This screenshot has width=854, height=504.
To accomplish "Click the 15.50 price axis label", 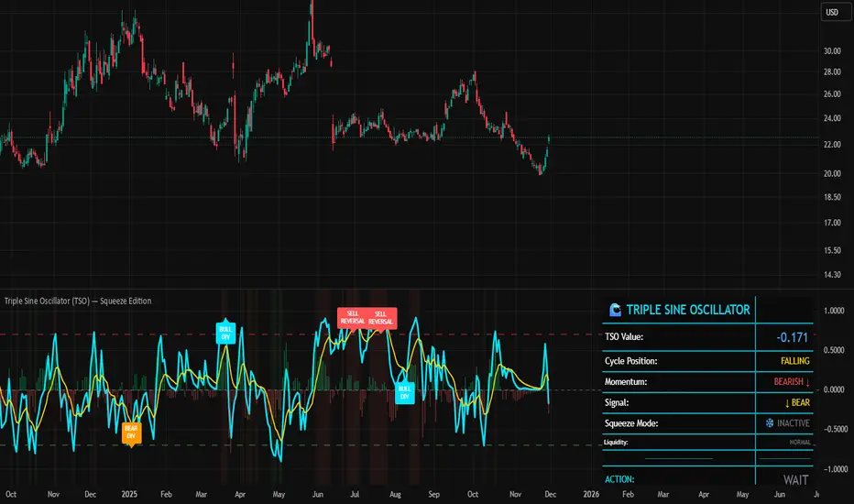I will [x=832, y=250].
